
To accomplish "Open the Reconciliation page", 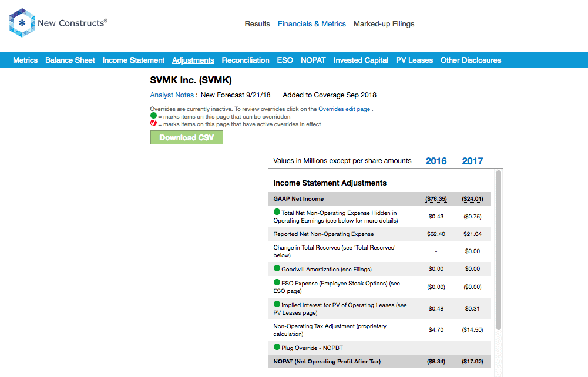I will (246, 60).
